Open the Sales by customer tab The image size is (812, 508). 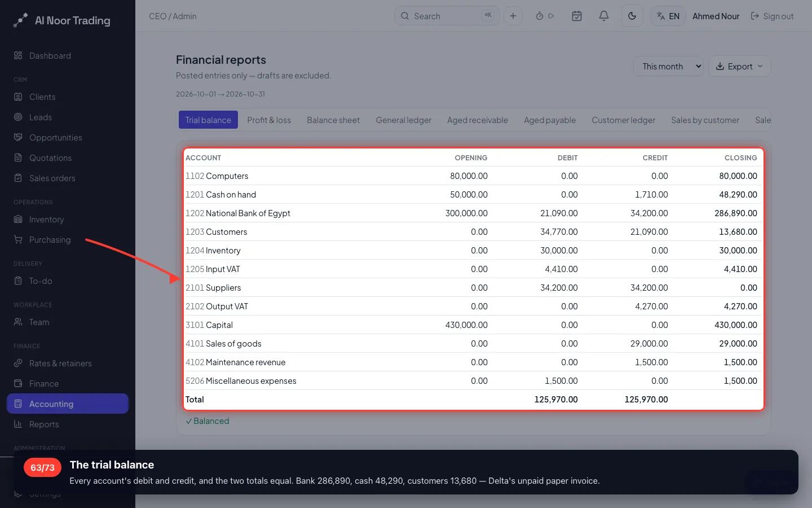[x=705, y=120]
